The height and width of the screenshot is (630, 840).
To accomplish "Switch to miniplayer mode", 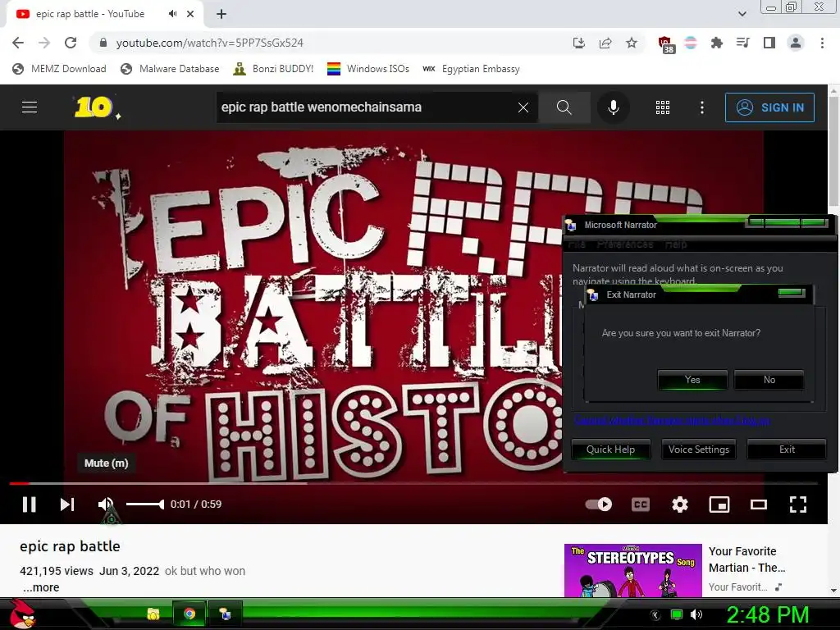I will coord(719,504).
